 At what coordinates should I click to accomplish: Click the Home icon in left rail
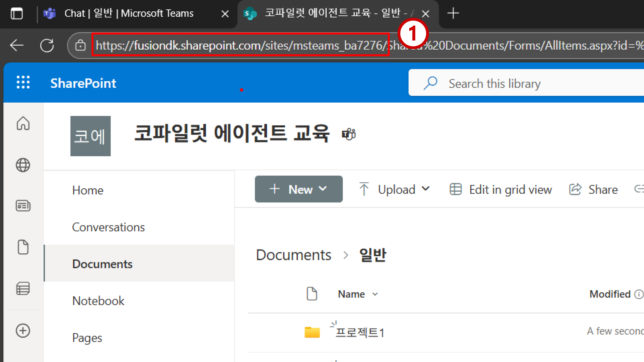(x=23, y=123)
